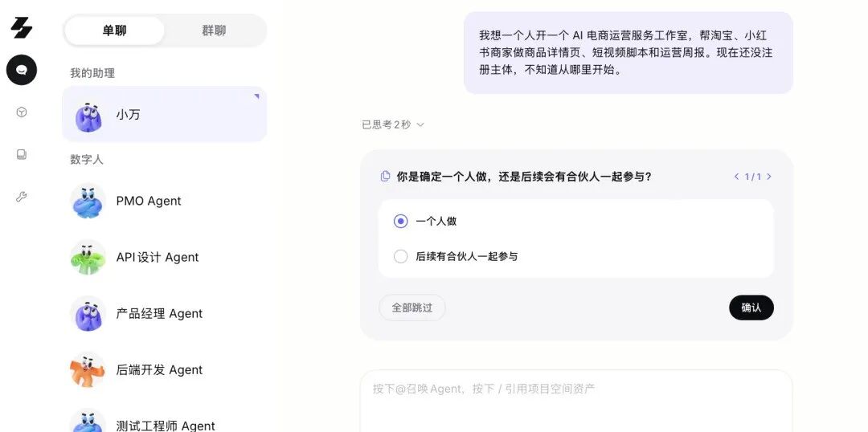Click the PMO Agent avatar

pyautogui.click(x=88, y=201)
